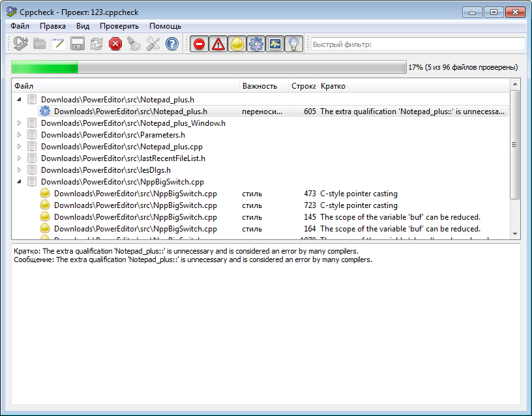This screenshot has height=416, width=532.
Task: Toggle warnings filter triangle icon
Action: 218,44
